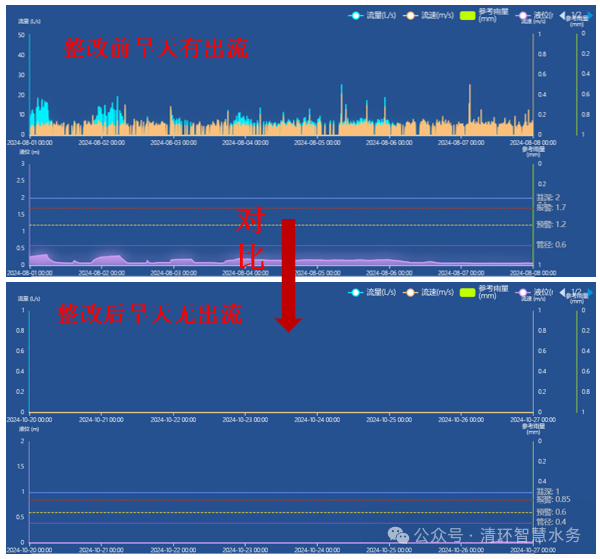
Task: Select the 预警: 1.2 threshold label
Action: pyautogui.click(x=553, y=224)
